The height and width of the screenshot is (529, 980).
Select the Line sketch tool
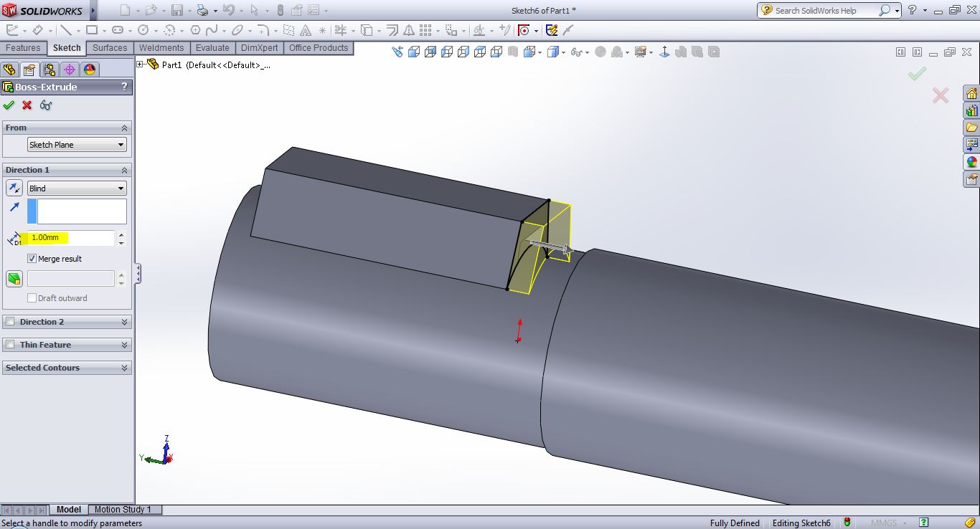point(65,30)
